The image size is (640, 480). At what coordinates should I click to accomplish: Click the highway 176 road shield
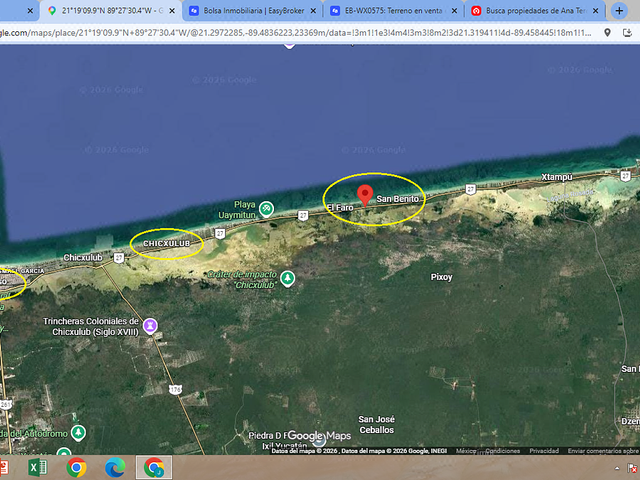pyautogui.click(x=175, y=389)
